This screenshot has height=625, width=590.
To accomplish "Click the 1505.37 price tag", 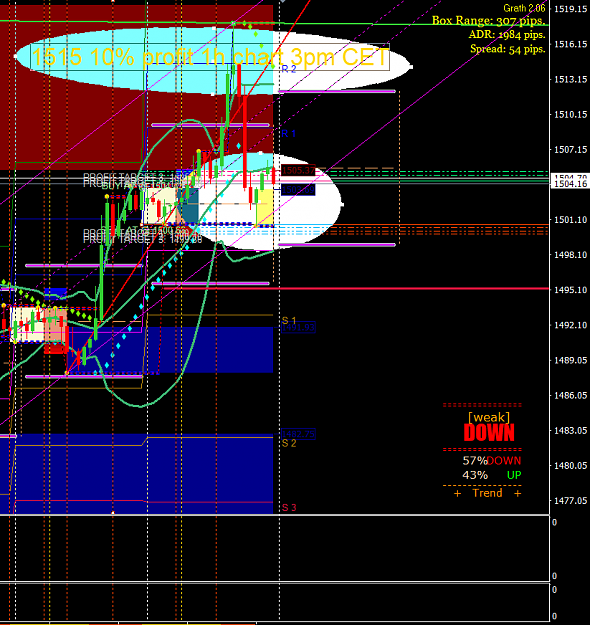I will (298, 171).
